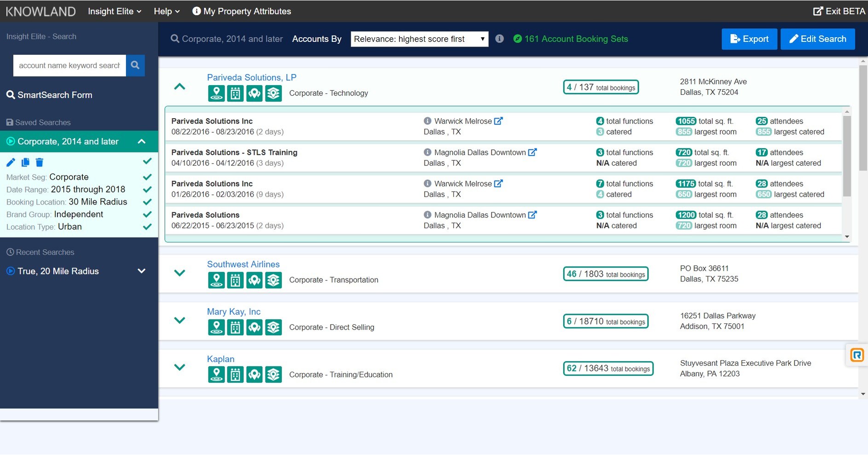
Task: Toggle the checkmark beside Location Type Urban
Action: pyautogui.click(x=147, y=227)
